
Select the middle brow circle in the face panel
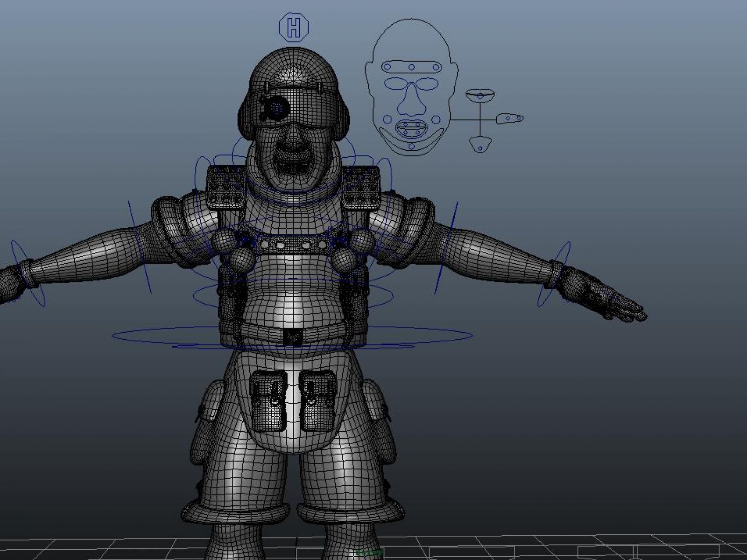(x=411, y=67)
